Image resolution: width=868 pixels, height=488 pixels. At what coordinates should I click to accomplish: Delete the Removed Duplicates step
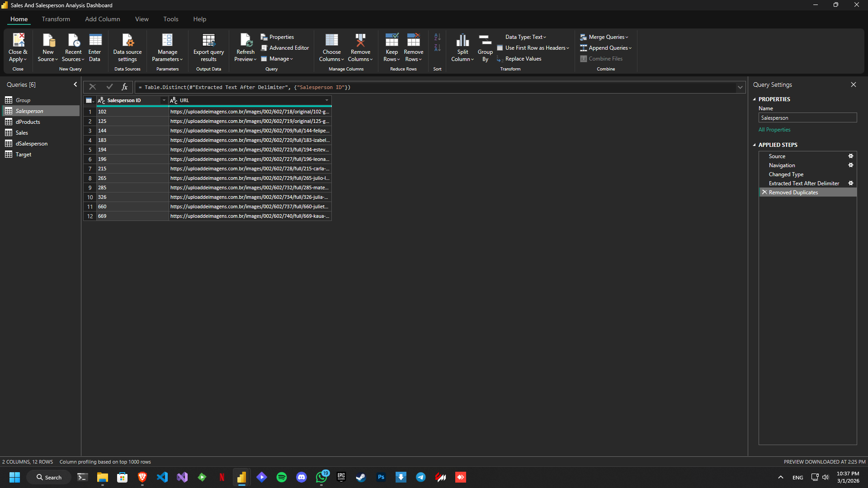pyautogui.click(x=764, y=192)
